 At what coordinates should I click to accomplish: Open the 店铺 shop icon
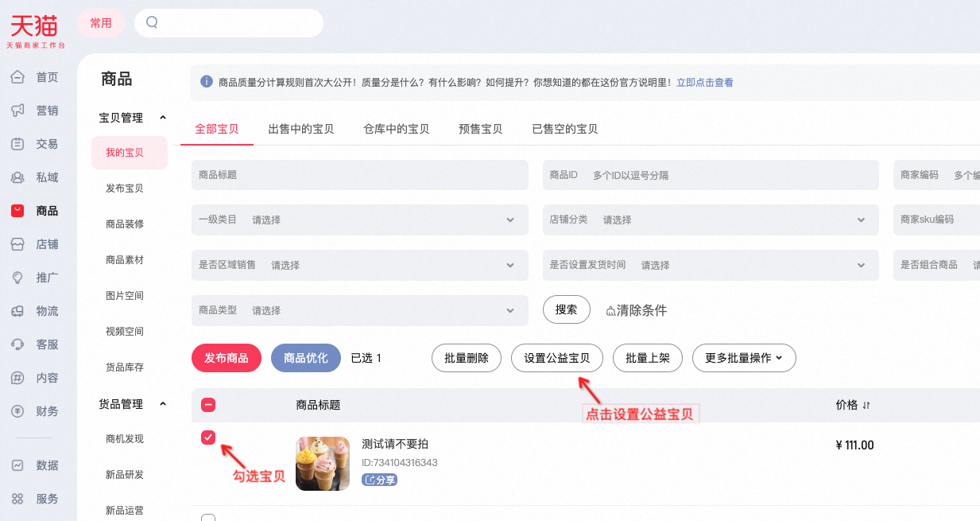coord(17,244)
